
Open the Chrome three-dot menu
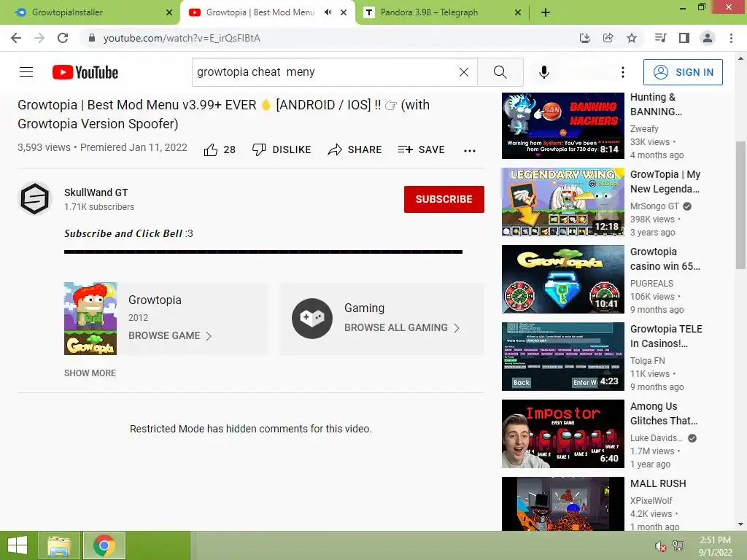coord(731,38)
